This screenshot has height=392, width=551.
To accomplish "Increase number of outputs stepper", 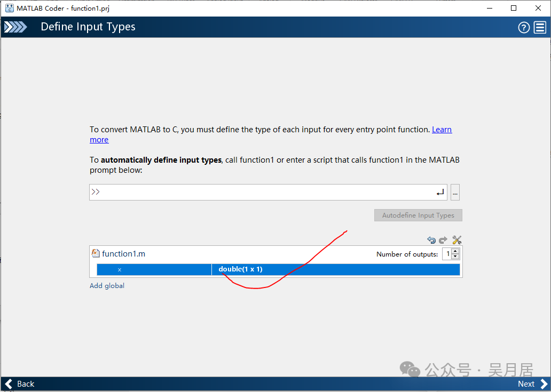I will [x=455, y=251].
